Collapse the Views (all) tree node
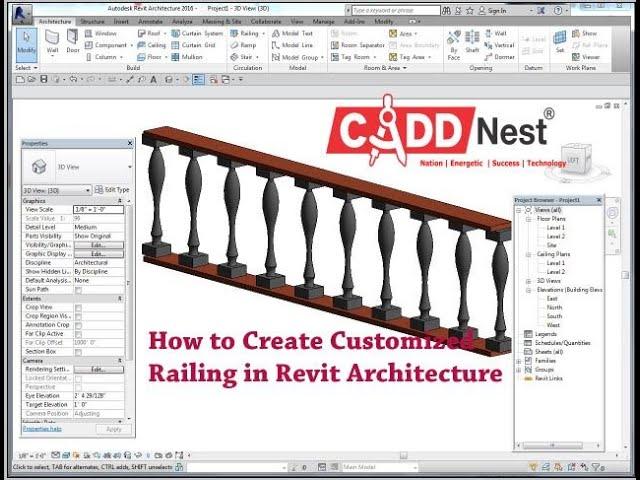This screenshot has height=480, width=640. point(519,210)
